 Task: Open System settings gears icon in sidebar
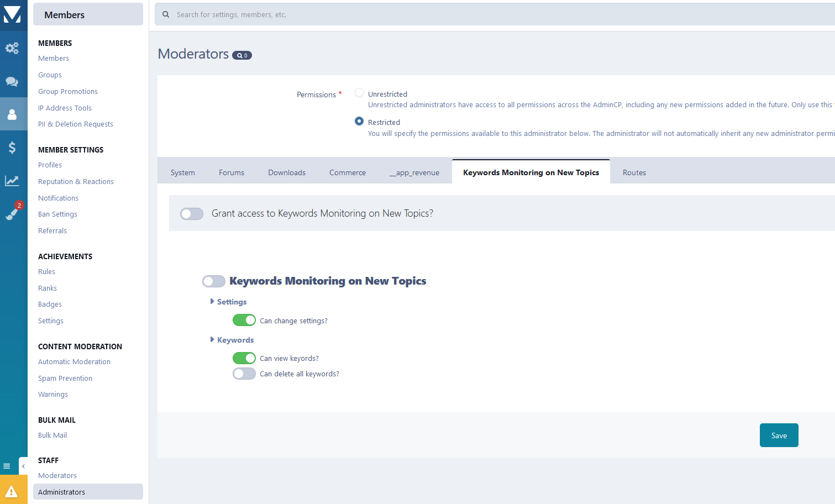coord(12,48)
